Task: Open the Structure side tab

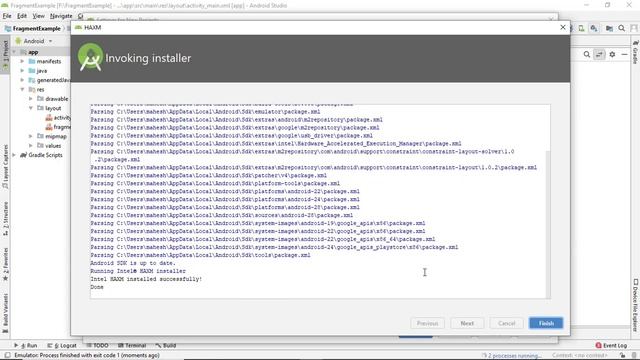Action: pyautogui.click(x=5, y=218)
